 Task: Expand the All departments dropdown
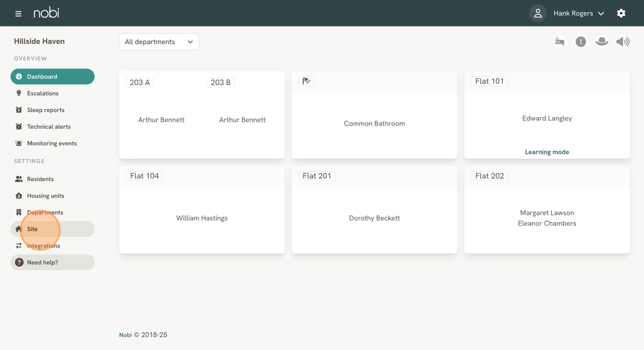tap(159, 41)
